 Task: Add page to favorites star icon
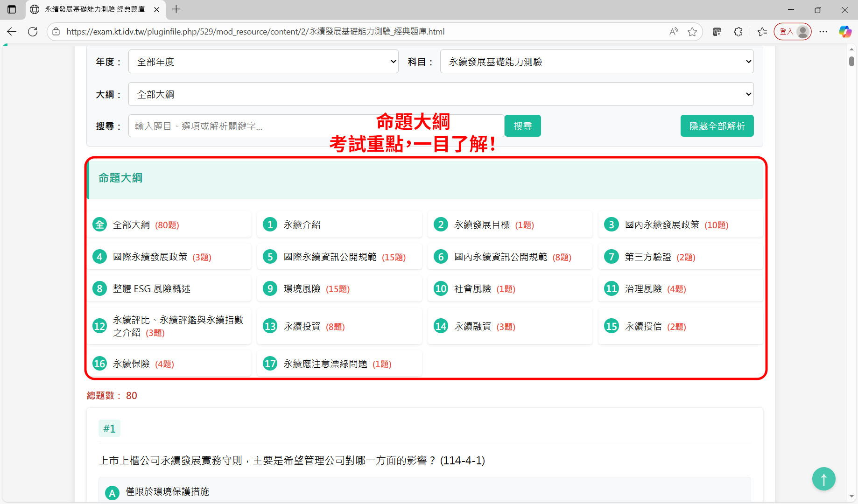click(692, 32)
